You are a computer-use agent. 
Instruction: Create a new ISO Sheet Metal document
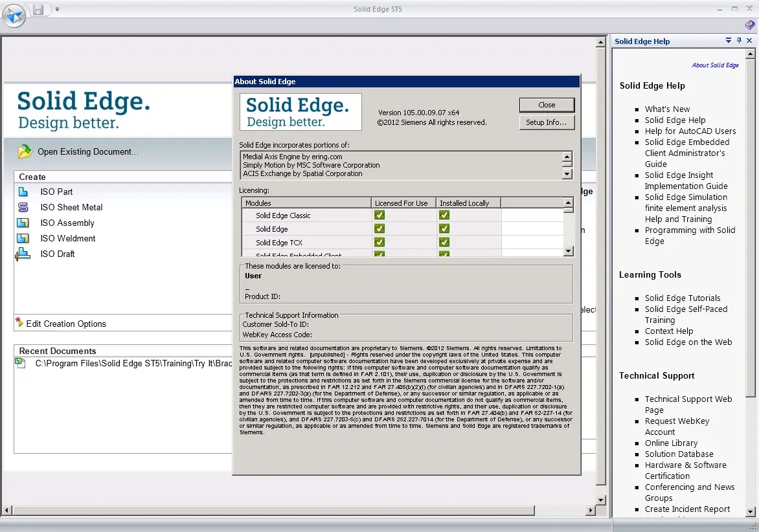(x=72, y=208)
